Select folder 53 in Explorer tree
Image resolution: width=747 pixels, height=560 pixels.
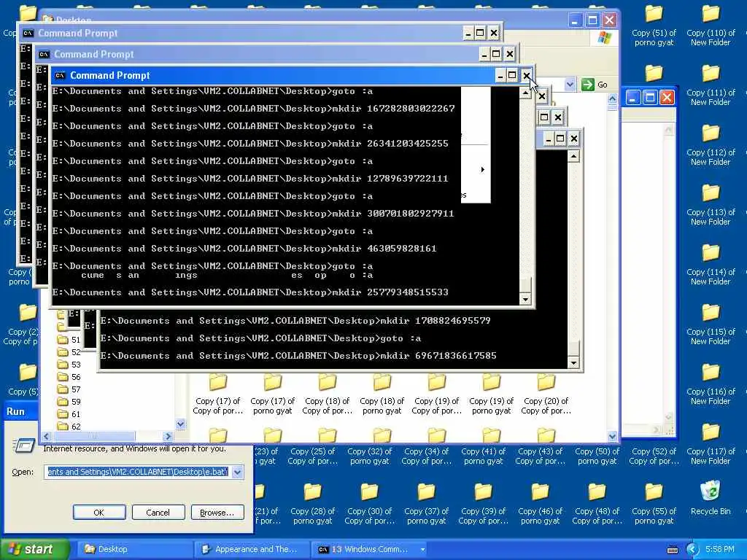69,365
